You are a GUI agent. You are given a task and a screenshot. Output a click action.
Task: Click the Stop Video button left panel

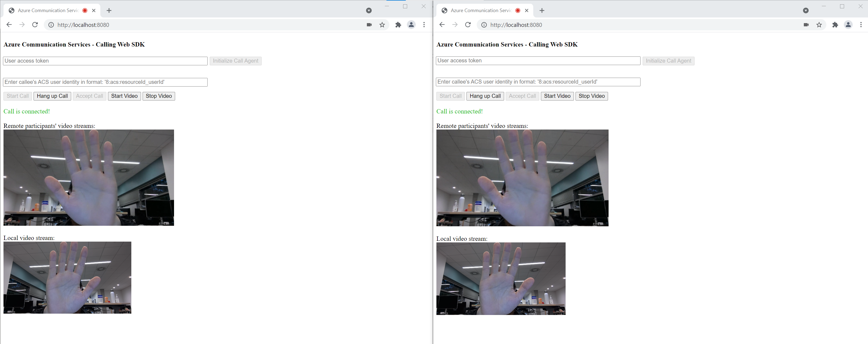[159, 96]
